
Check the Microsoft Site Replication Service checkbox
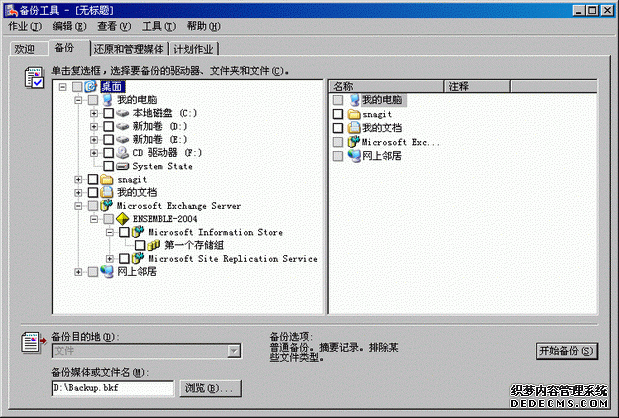pos(124,258)
